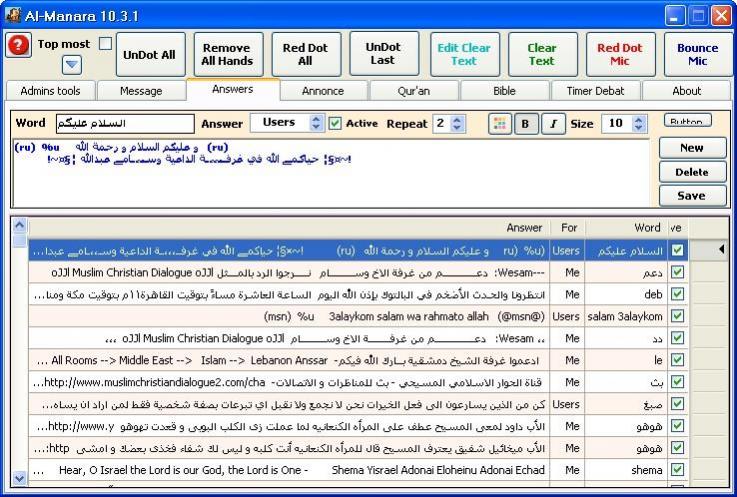Uncheck the checkbox for the shema row
This screenshot has height=497, width=737.
point(677,470)
